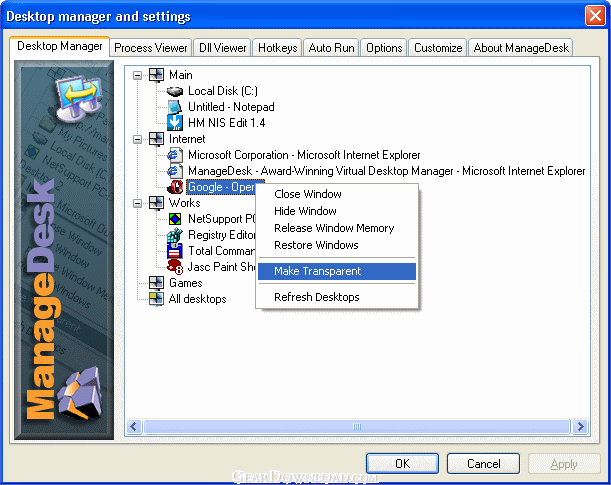Screen dimensions: 611x485
Task: Select the NetSupport PC label
Action: [x=221, y=219]
